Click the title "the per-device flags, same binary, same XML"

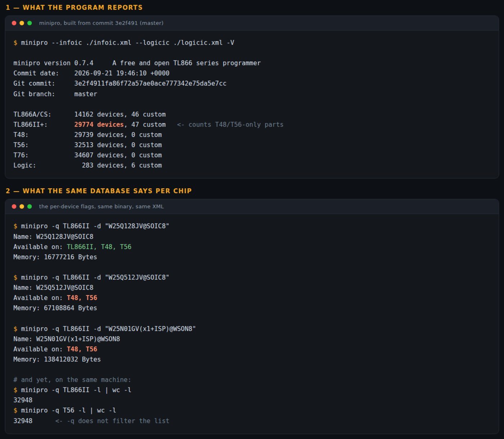(101, 207)
